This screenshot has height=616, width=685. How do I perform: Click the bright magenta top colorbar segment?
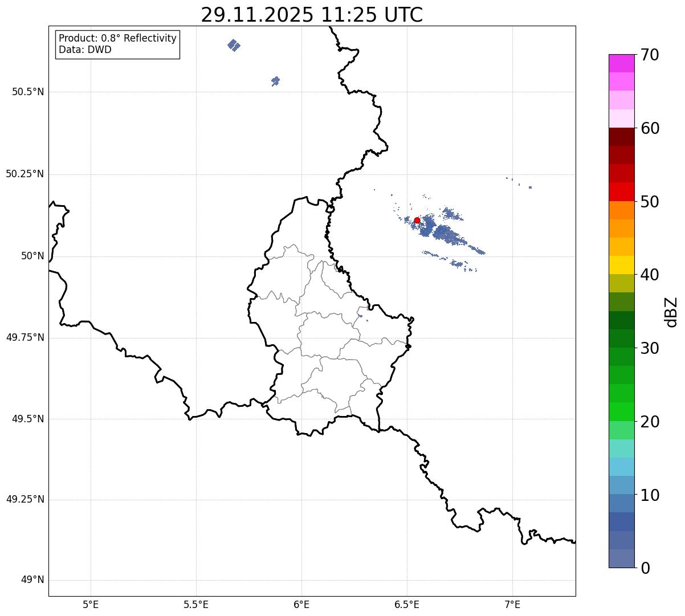click(621, 63)
